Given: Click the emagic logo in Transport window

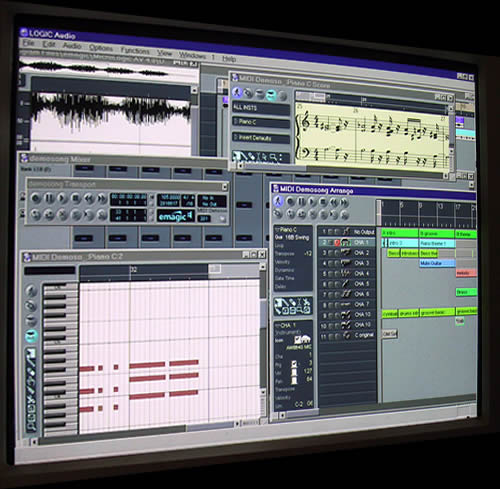Looking at the screenshot, I should (x=176, y=217).
